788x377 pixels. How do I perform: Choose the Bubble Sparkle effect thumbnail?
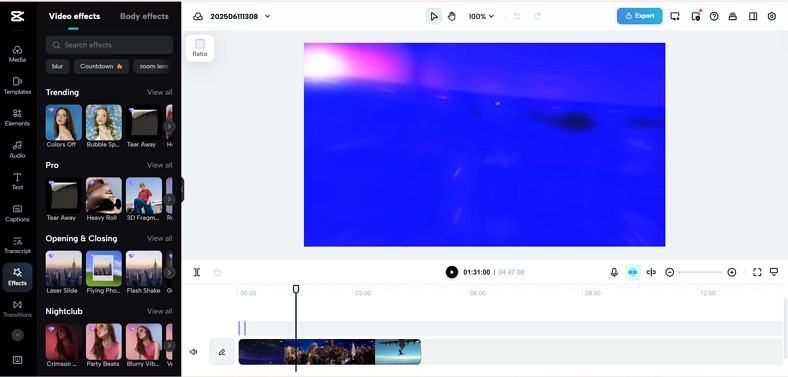coord(104,122)
